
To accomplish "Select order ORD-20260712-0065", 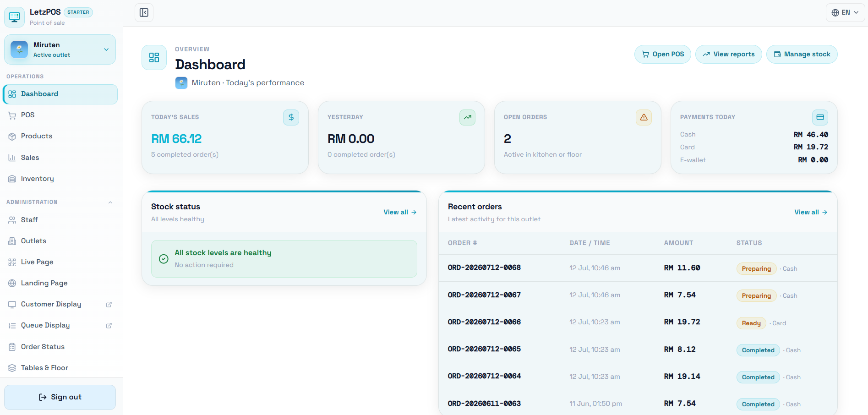I will click(x=638, y=349).
